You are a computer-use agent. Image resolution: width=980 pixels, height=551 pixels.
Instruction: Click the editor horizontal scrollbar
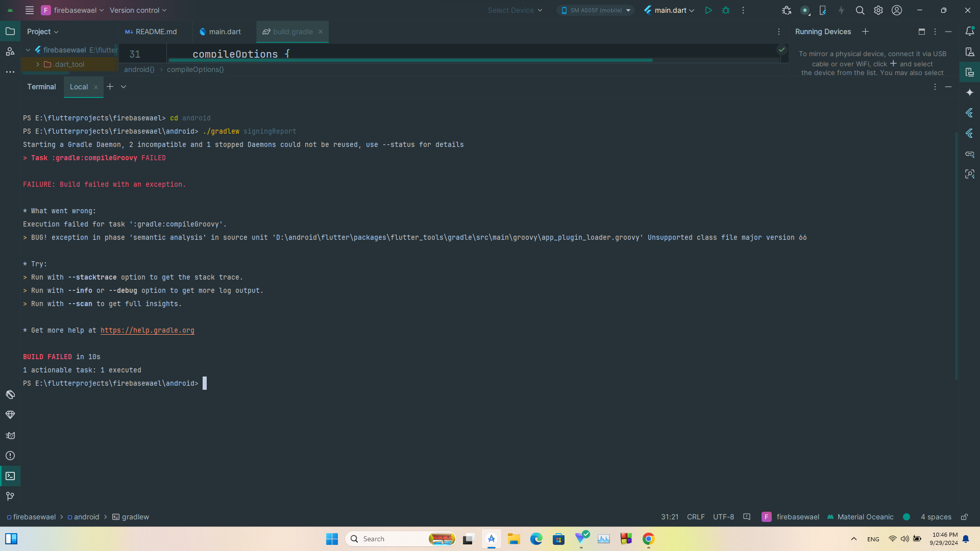click(410, 60)
